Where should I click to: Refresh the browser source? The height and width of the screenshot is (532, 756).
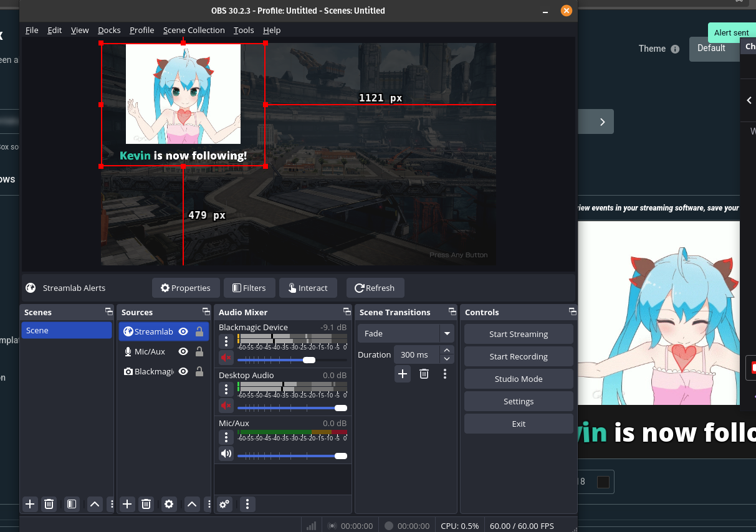375,288
